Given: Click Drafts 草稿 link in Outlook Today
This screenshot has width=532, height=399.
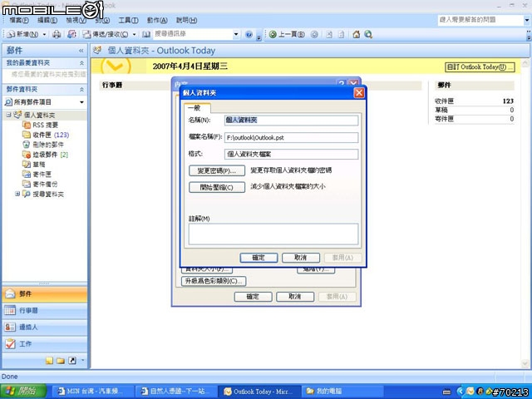Looking at the screenshot, I should 441,110.
